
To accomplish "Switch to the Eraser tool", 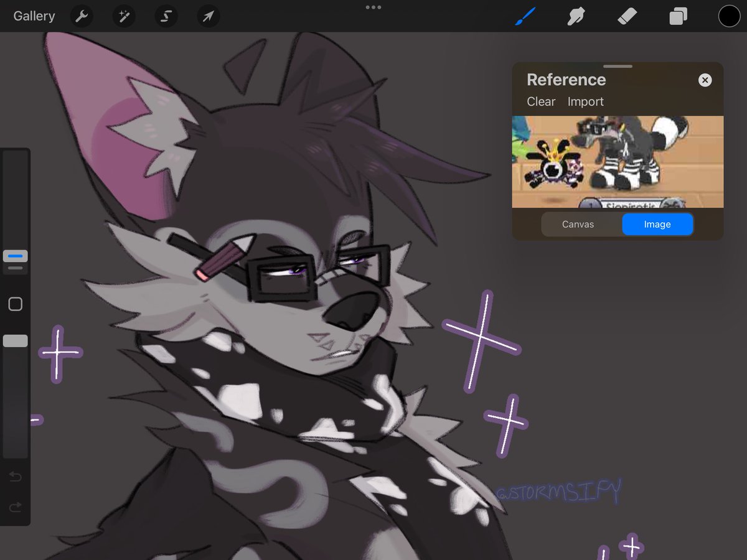I will pyautogui.click(x=627, y=16).
